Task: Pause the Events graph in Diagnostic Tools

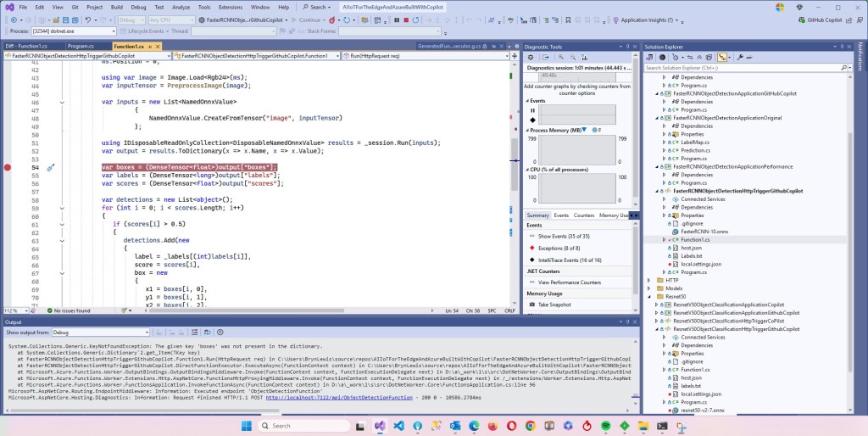Action: pos(532,110)
